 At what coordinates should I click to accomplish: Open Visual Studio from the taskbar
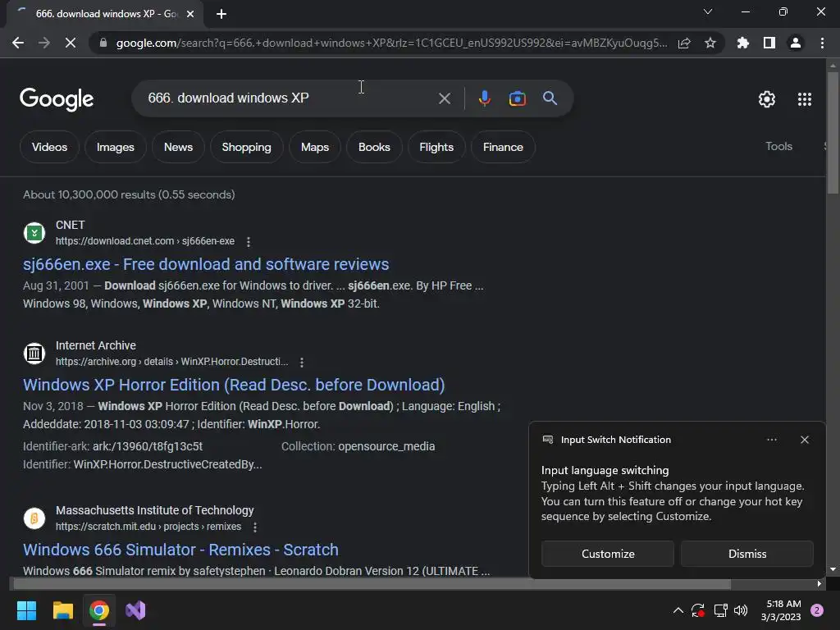135,610
